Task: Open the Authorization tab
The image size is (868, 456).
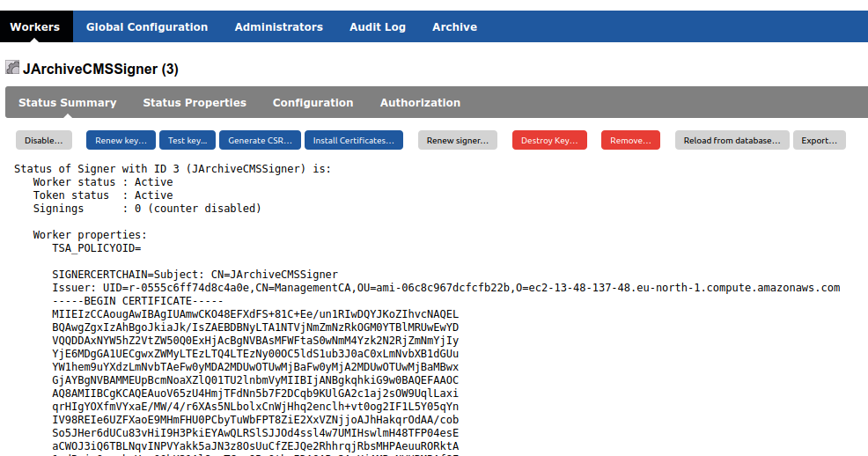Action: [x=420, y=102]
